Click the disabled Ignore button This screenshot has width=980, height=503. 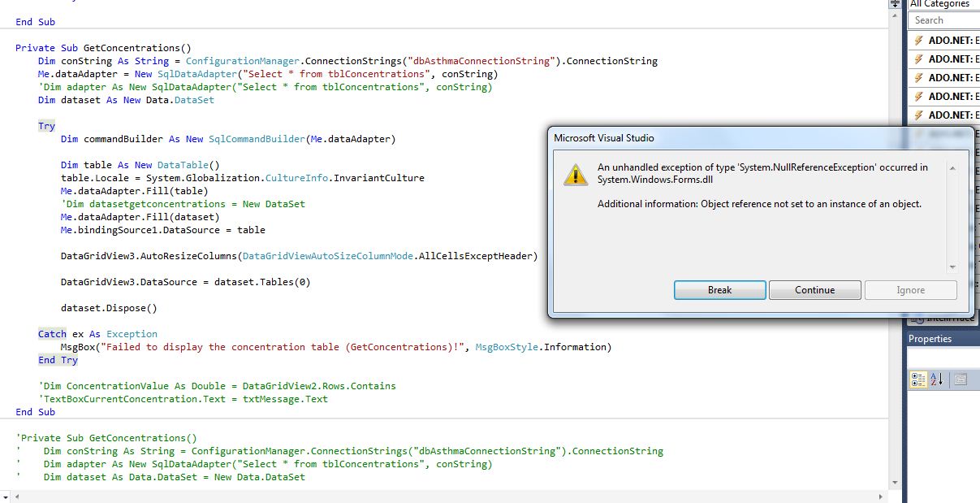(910, 289)
